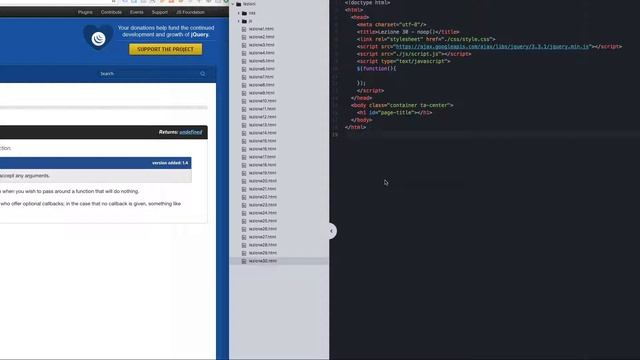Expand the js folder arrow
This screenshot has width=640, height=360.
pos(239,21)
